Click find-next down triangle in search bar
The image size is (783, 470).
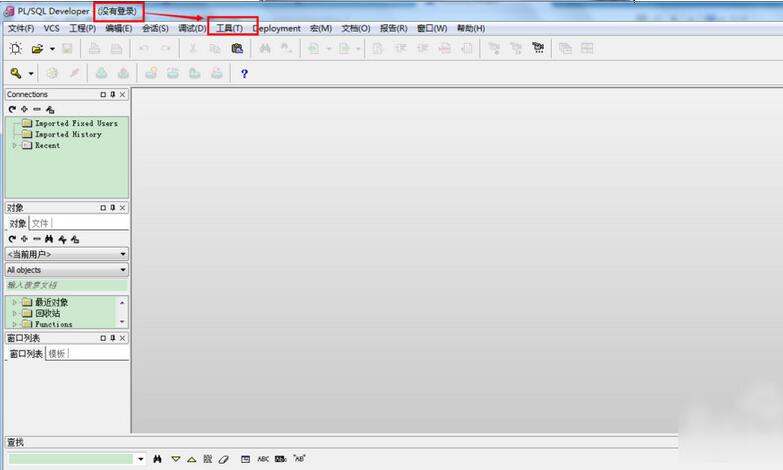coord(175,459)
